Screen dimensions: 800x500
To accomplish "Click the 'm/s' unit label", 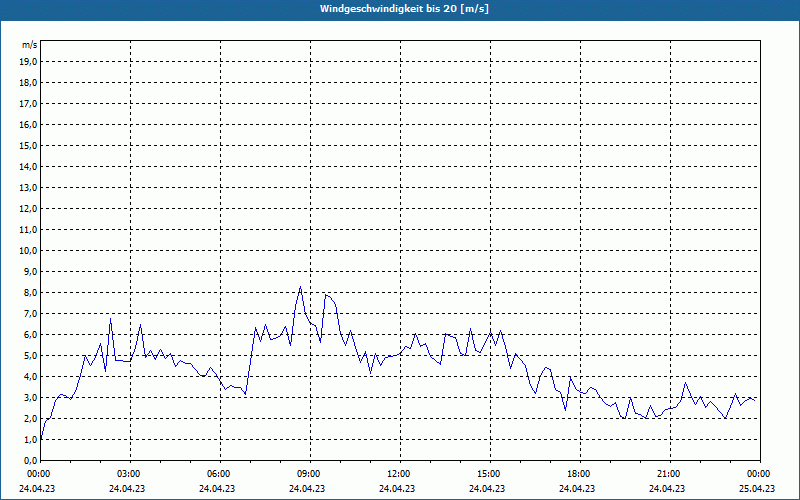I will click(30, 45).
